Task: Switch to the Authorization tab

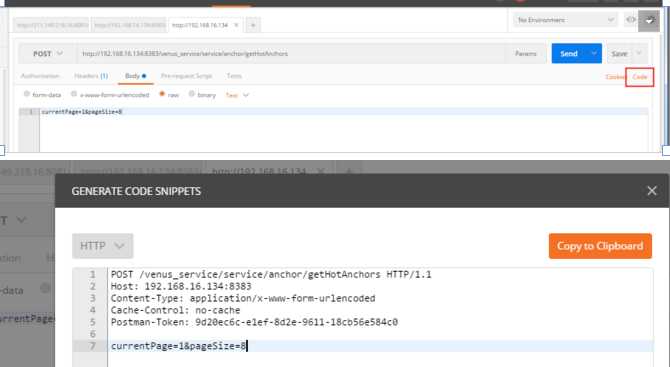Action: [x=40, y=76]
